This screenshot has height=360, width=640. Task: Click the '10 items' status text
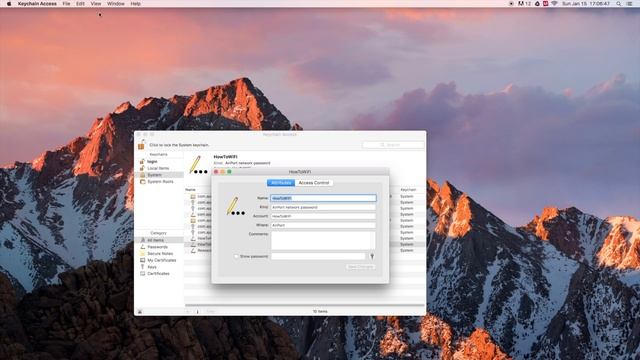click(x=320, y=311)
